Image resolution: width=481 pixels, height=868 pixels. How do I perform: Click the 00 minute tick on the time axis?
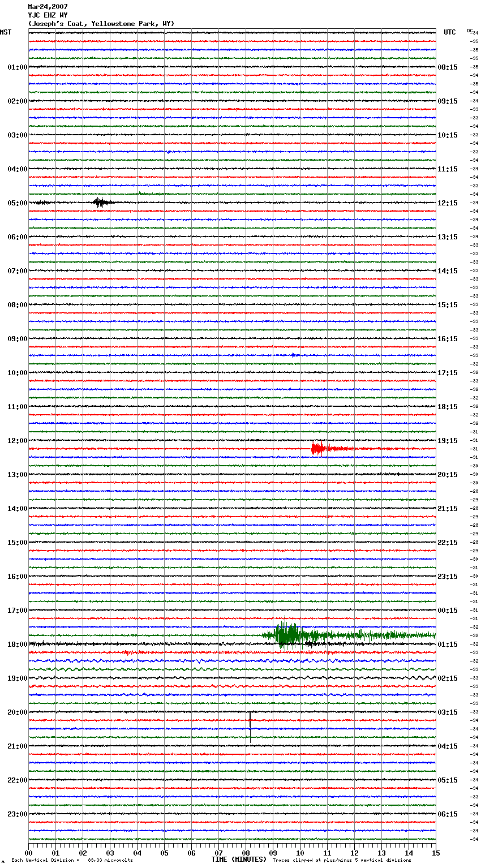click(x=29, y=853)
